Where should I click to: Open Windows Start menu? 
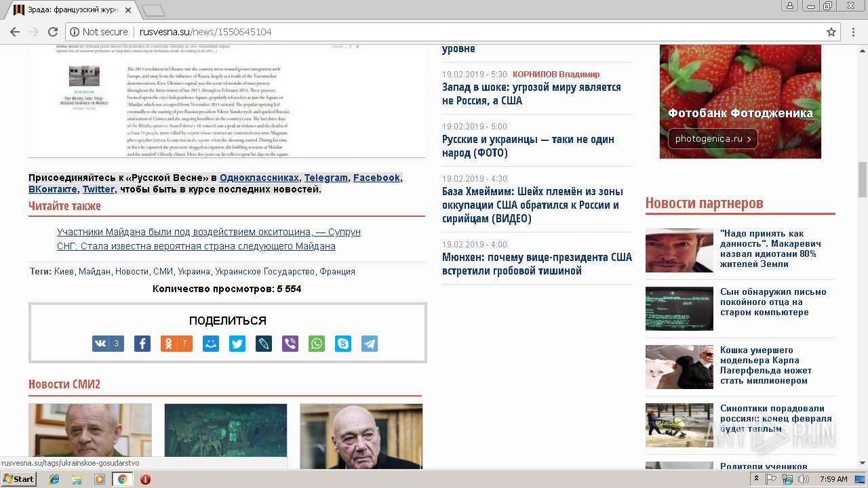18,479
